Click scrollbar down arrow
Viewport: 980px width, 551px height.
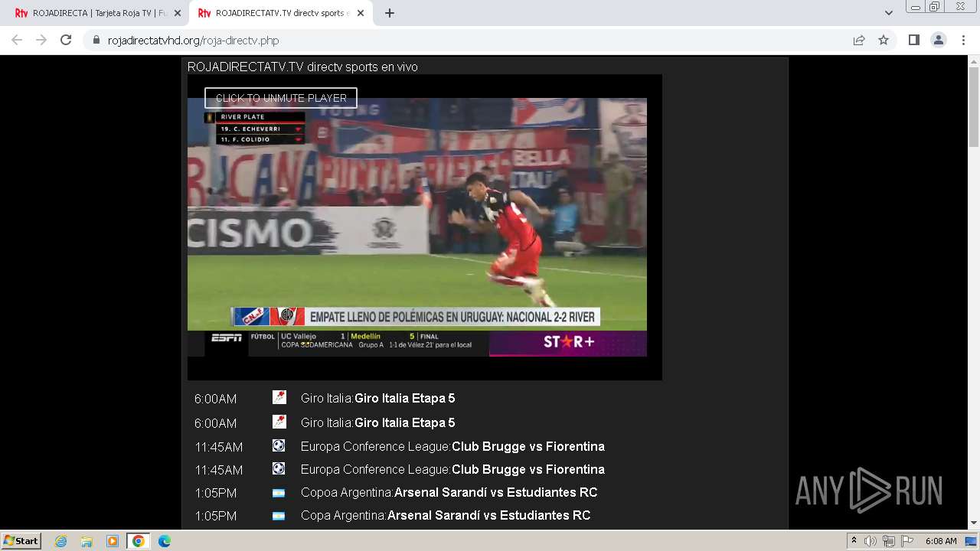[974, 523]
